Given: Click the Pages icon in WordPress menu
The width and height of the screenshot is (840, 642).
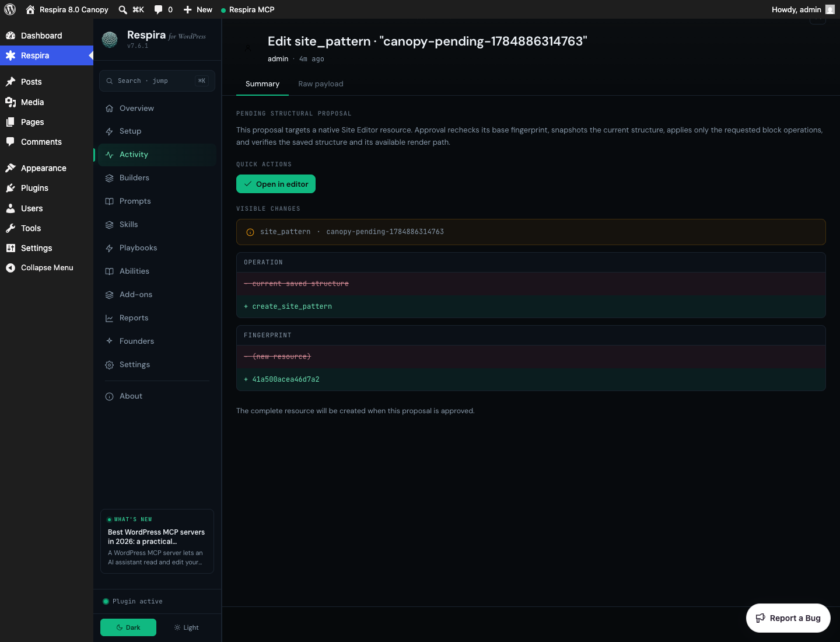Looking at the screenshot, I should (x=10, y=122).
